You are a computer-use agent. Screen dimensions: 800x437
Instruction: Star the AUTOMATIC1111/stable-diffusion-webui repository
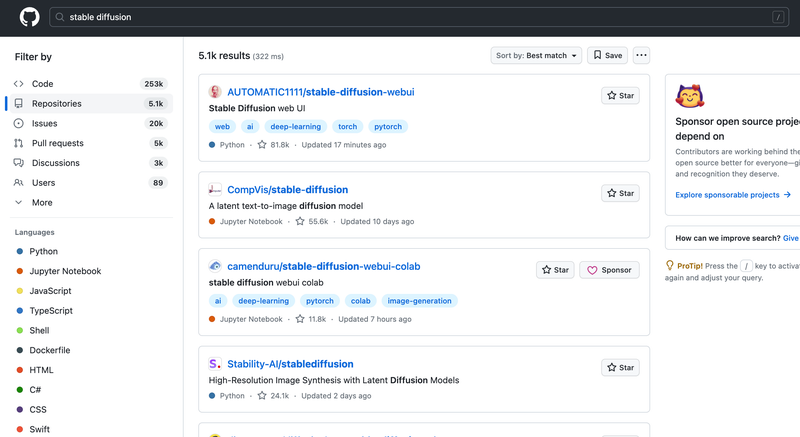tap(620, 95)
